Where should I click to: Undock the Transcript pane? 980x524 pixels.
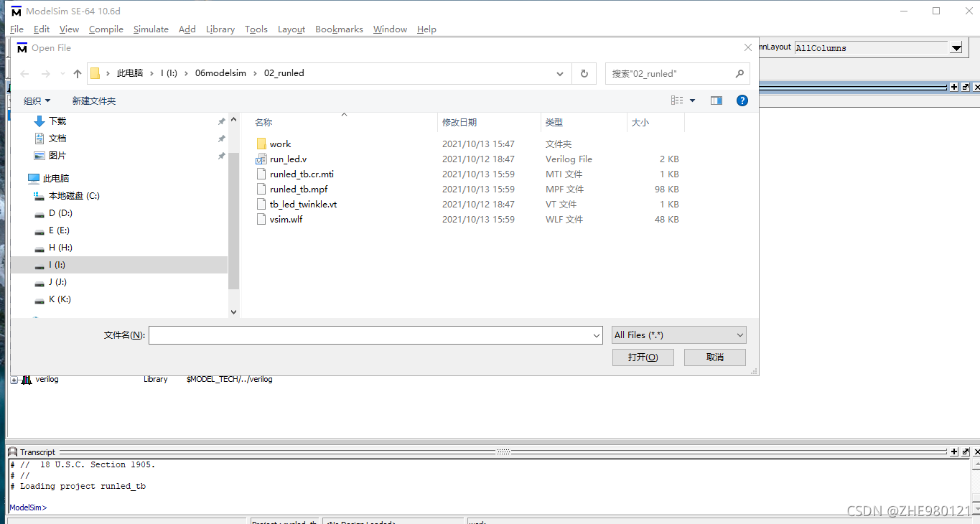966,452
